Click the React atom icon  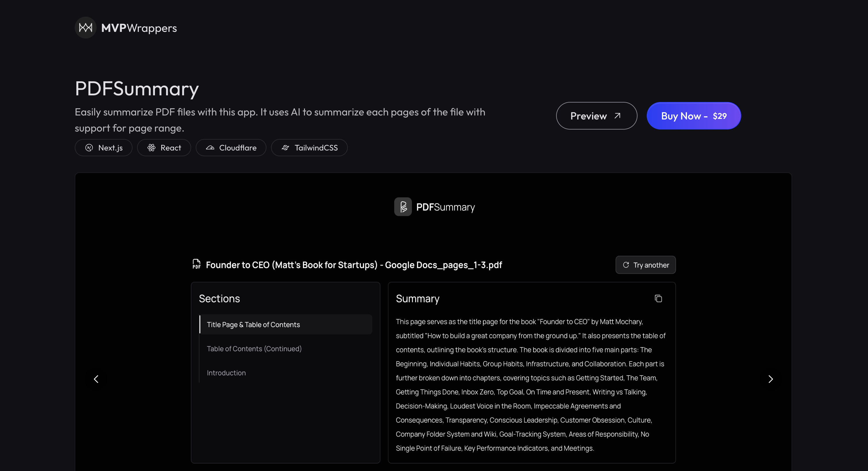[x=151, y=148]
